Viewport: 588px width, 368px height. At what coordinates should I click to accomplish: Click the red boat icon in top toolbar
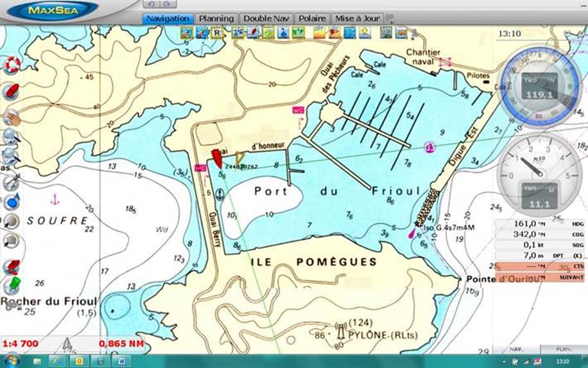click(x=252, y=33)
